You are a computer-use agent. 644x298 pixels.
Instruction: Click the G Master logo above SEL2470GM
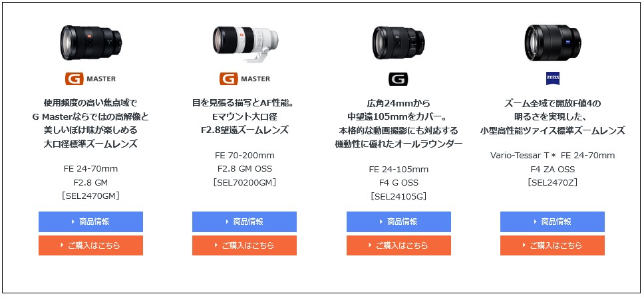90,78
